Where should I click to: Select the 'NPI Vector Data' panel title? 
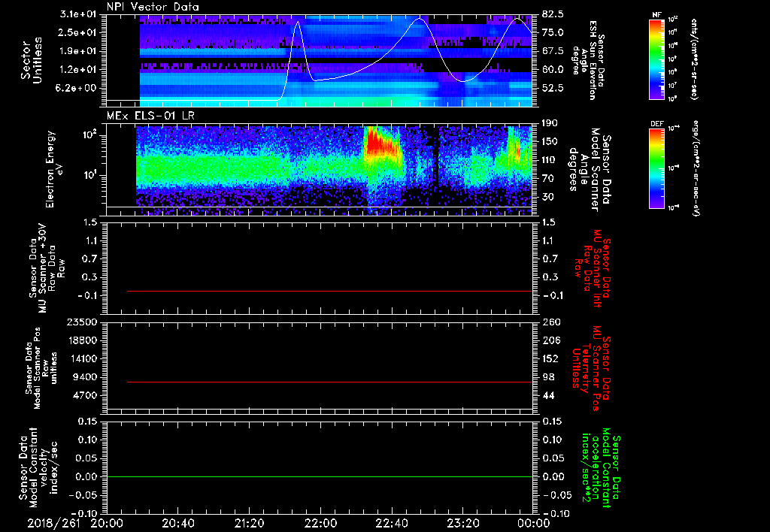153,7
